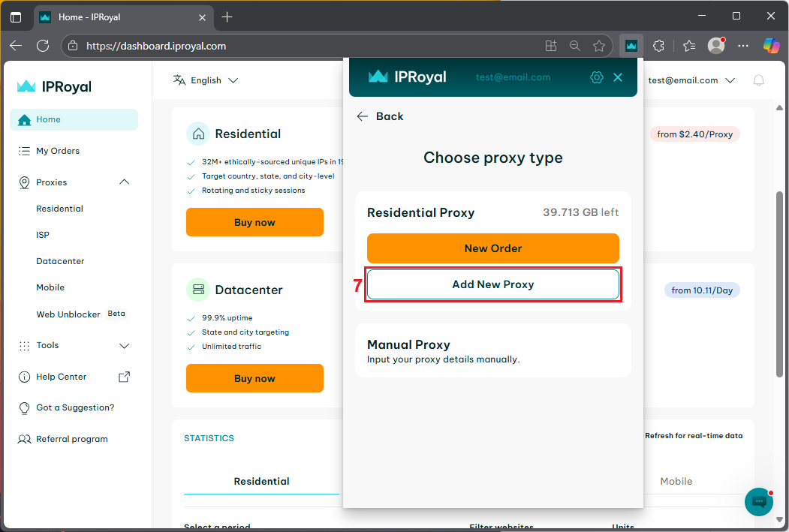The height and width of the screenshot is (532, 789).
Task: Click the New Order button
Action: [x=492, y=248]
